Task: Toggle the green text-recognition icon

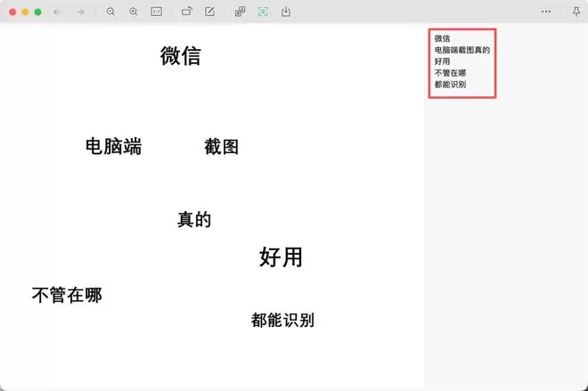Action: click(263, 12)
